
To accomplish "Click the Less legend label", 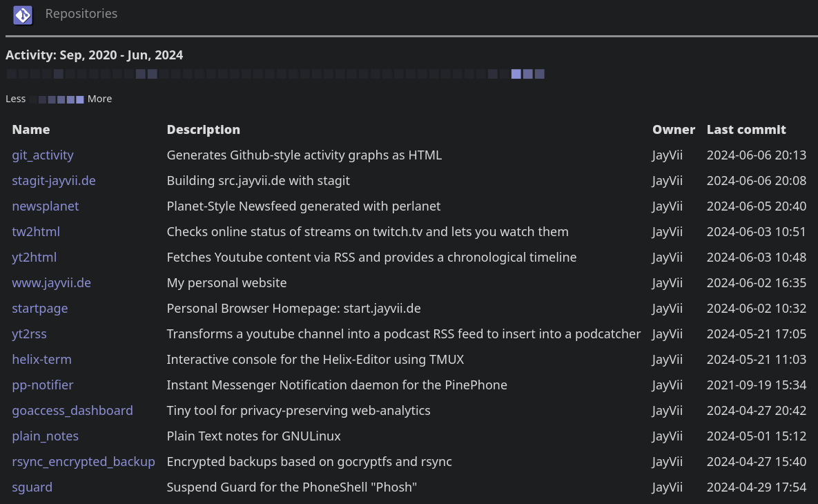I will click(x=16, y=99).
